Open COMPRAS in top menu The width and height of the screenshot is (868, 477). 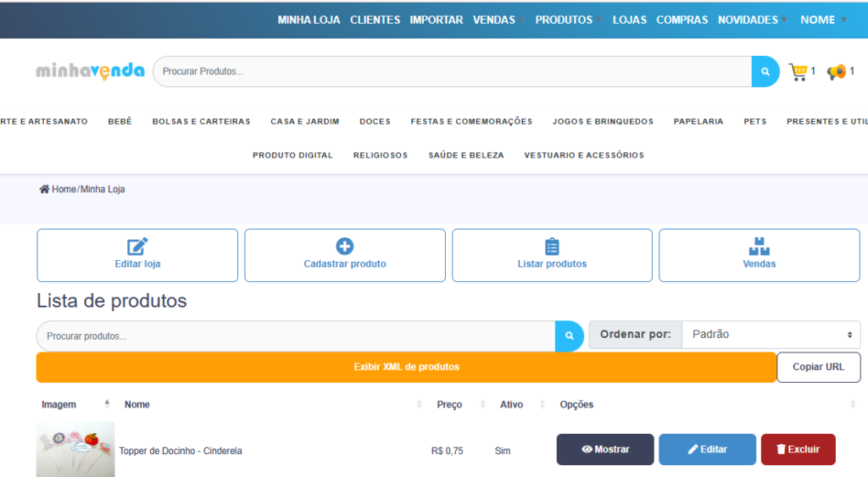click(682, 20)
